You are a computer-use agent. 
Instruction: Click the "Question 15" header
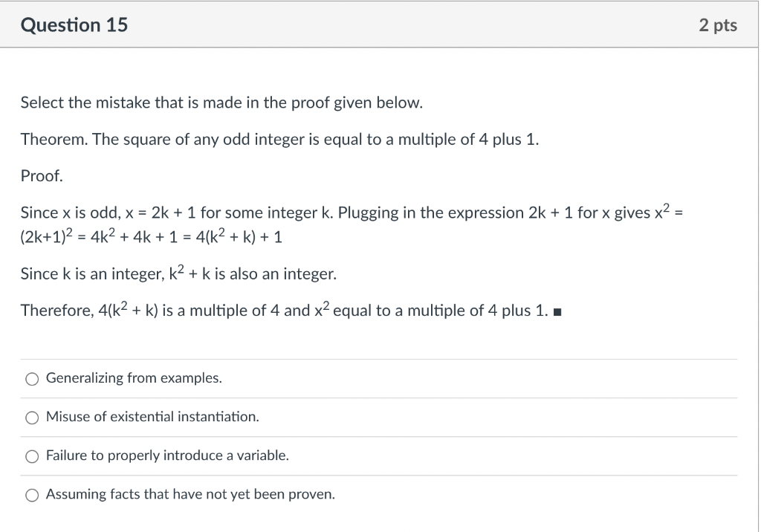click(x=74, y=25)
